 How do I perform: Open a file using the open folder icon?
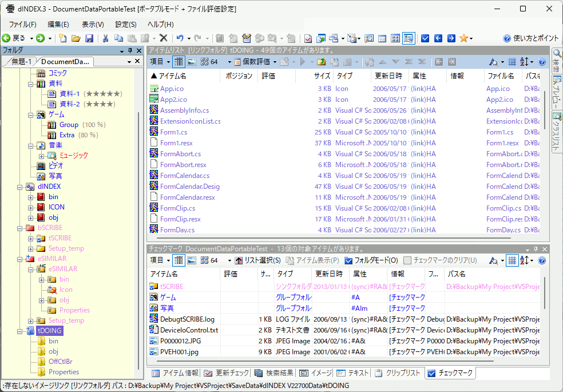coord(76,38)
